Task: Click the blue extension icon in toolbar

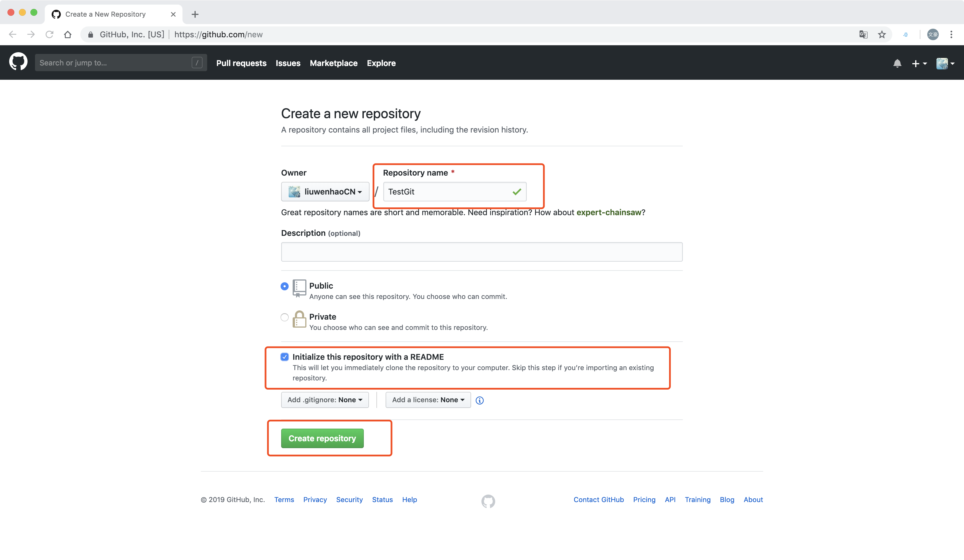Action: tap(905, 34)
